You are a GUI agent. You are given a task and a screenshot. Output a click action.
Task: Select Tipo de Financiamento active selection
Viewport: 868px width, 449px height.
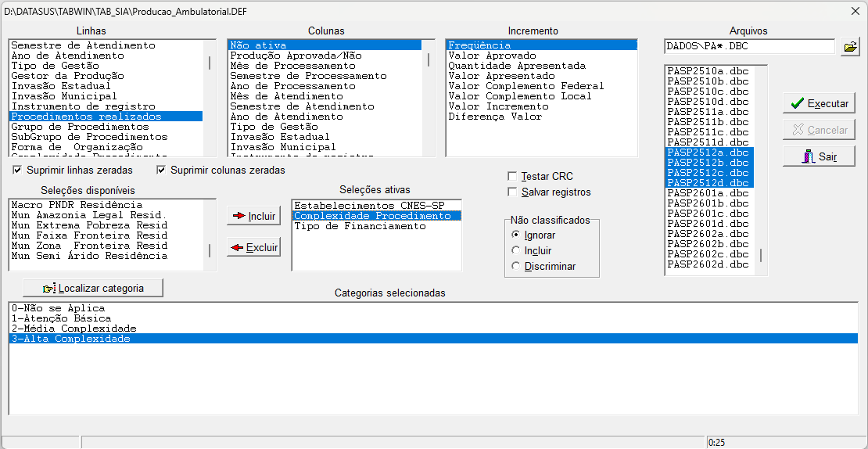376,226
